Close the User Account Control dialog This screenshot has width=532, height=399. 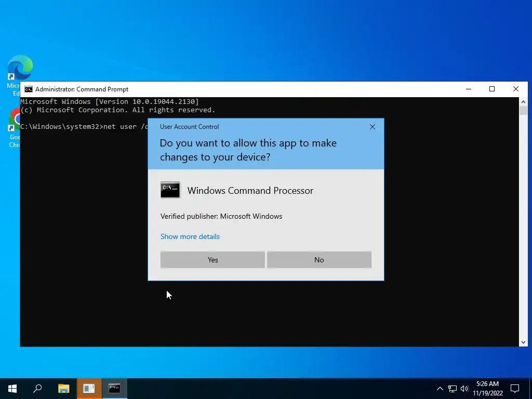click(x=372, y=127)
